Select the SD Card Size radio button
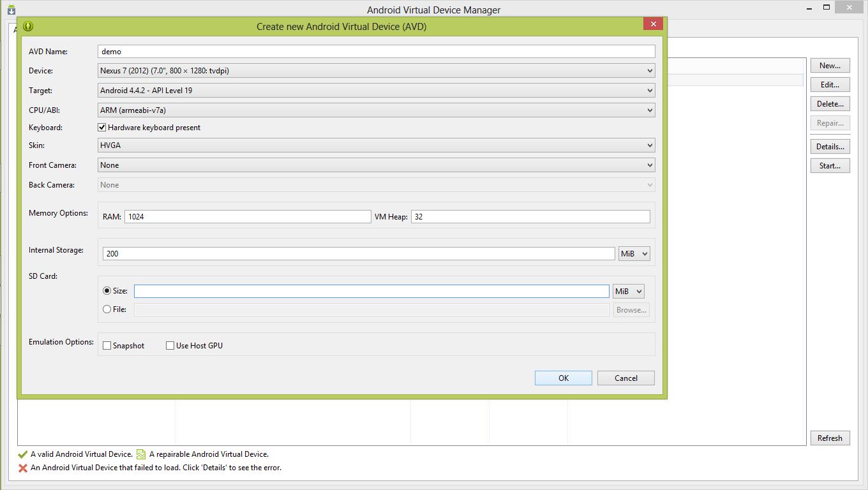 (107, 290)
